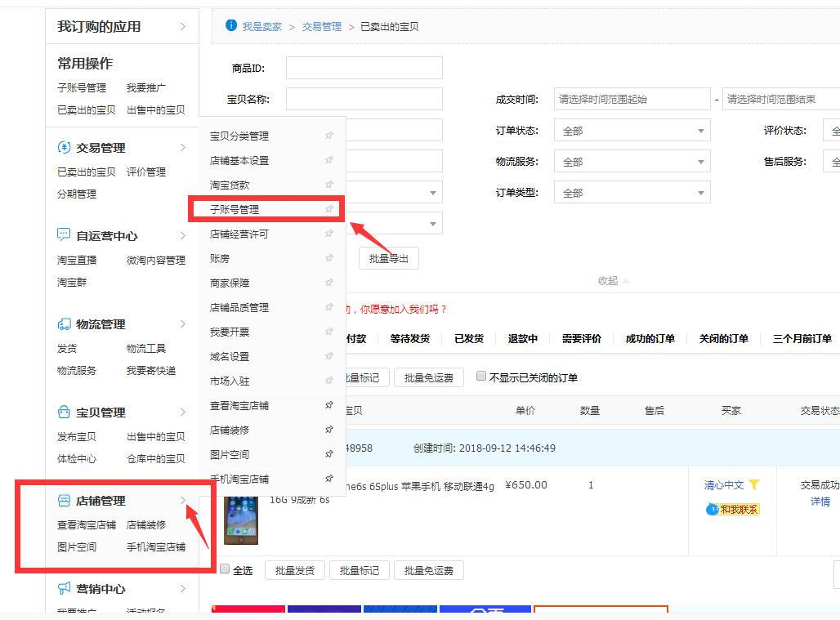840x620 pixels.
Task: Click the 商品ID input field
Action: (x=364, y=67)
